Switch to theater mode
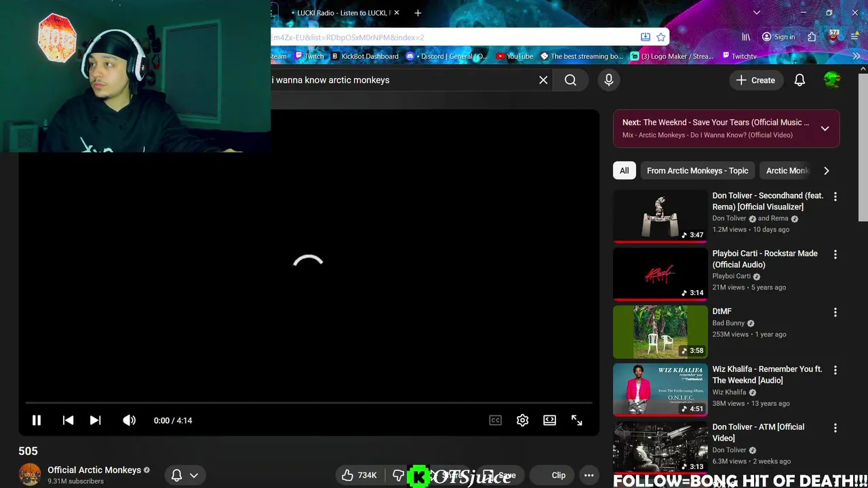Image resolution: width=868 pixels, height=488 pixels. (550, 420)
